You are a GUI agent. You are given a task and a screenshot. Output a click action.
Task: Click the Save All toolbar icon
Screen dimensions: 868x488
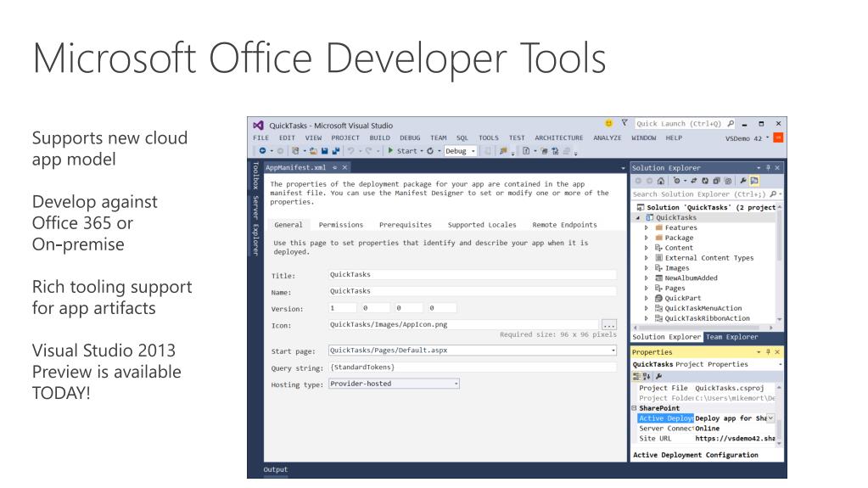click(335, 151)
